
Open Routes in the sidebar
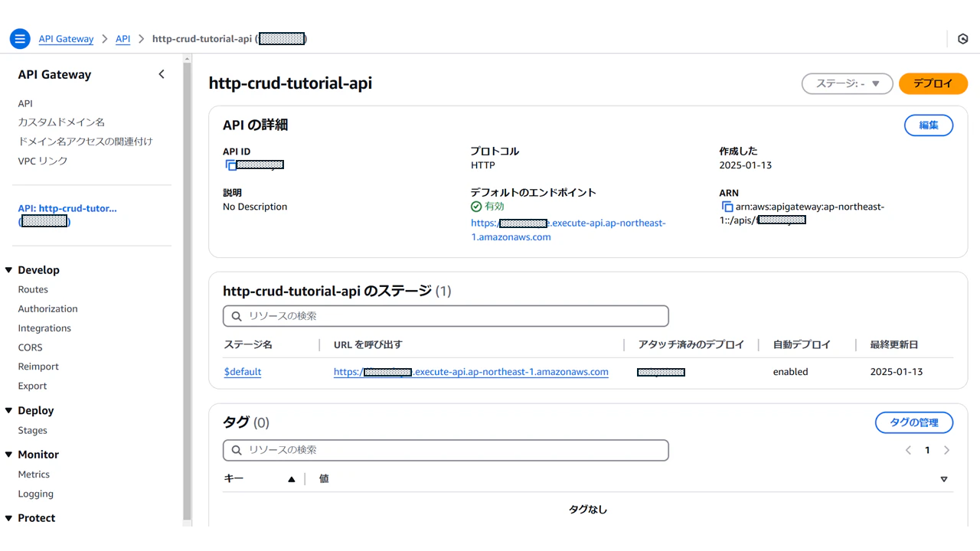coord(33,289)
